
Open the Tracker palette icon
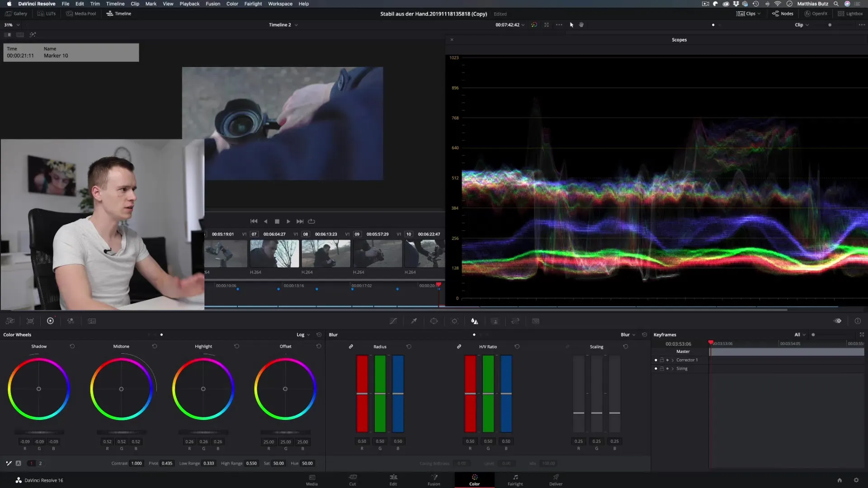(x=454, y=321)
